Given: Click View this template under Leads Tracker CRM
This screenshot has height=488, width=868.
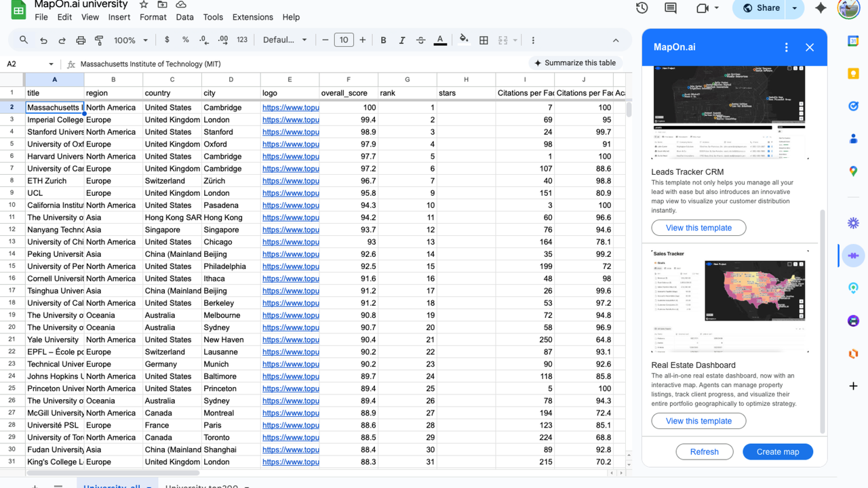Looking at the screenshot, I should (x=698, y=228).
